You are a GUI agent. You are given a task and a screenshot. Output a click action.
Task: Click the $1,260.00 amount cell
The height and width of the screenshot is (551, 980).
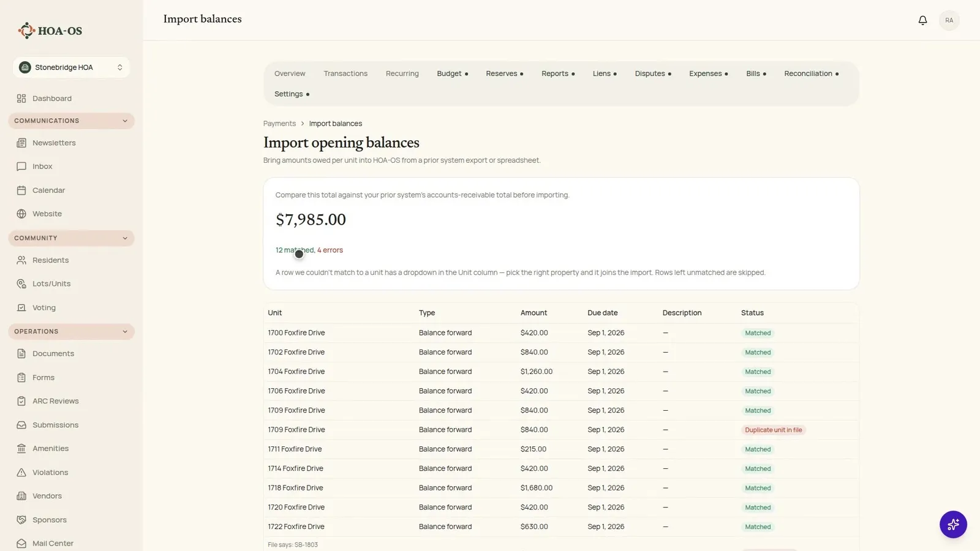pos(537,372)
